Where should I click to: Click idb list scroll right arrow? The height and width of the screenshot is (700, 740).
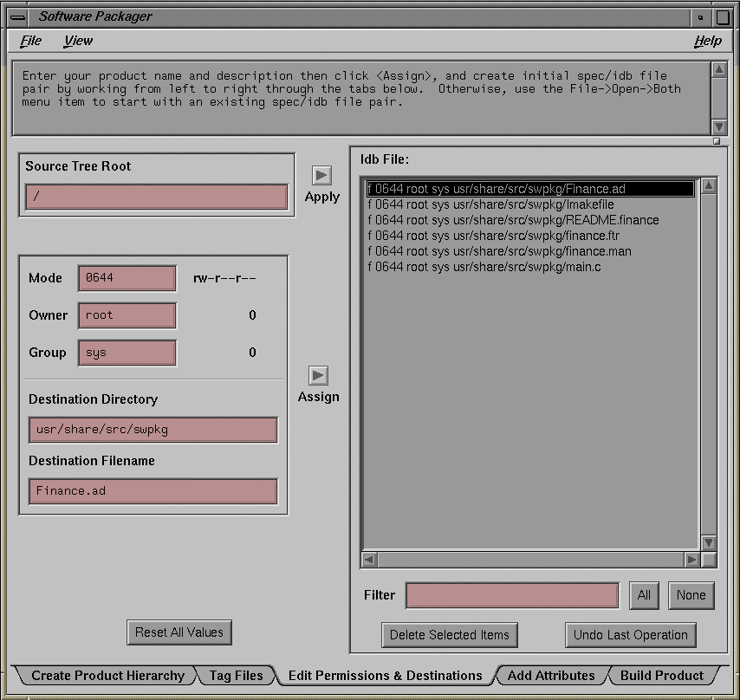coord(691,560)
